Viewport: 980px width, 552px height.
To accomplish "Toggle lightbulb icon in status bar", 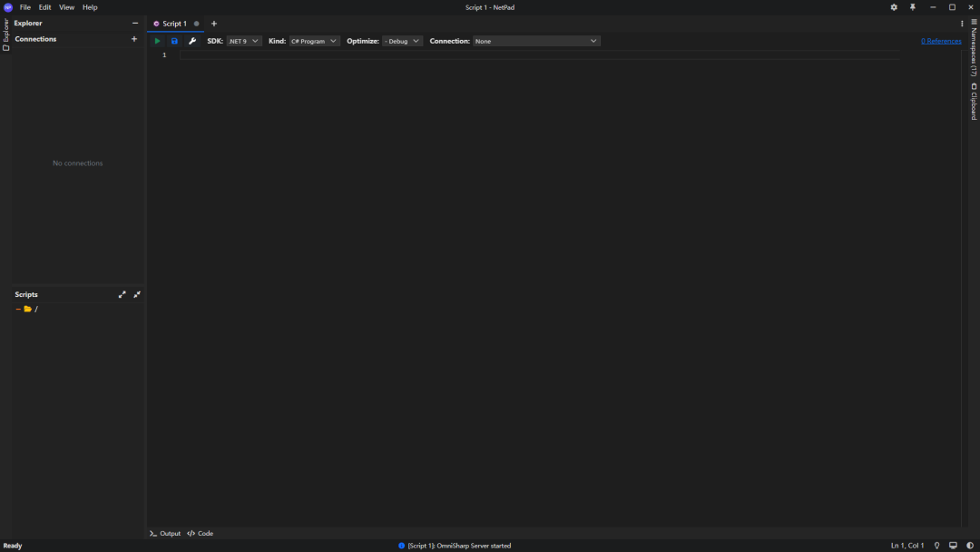I will pos(936,546).
